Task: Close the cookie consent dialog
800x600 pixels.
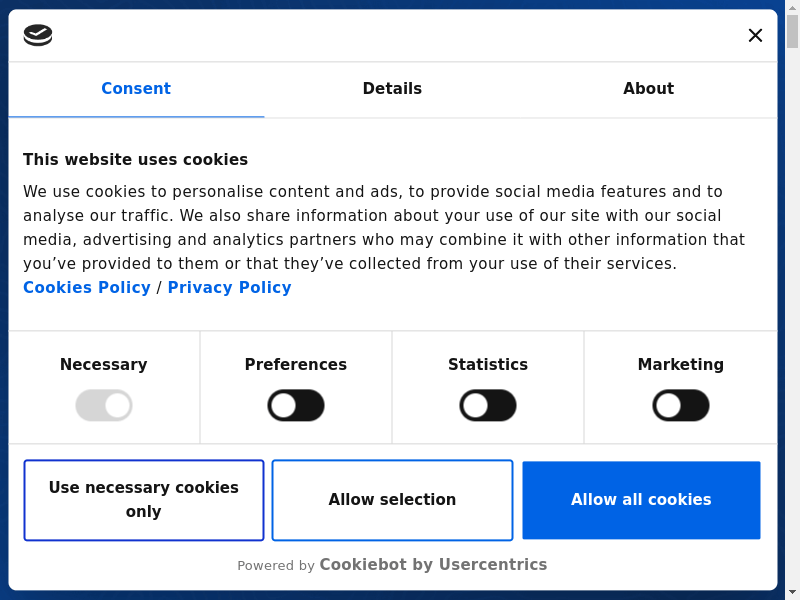Action: pyautogui.click(x=755, y=35)
